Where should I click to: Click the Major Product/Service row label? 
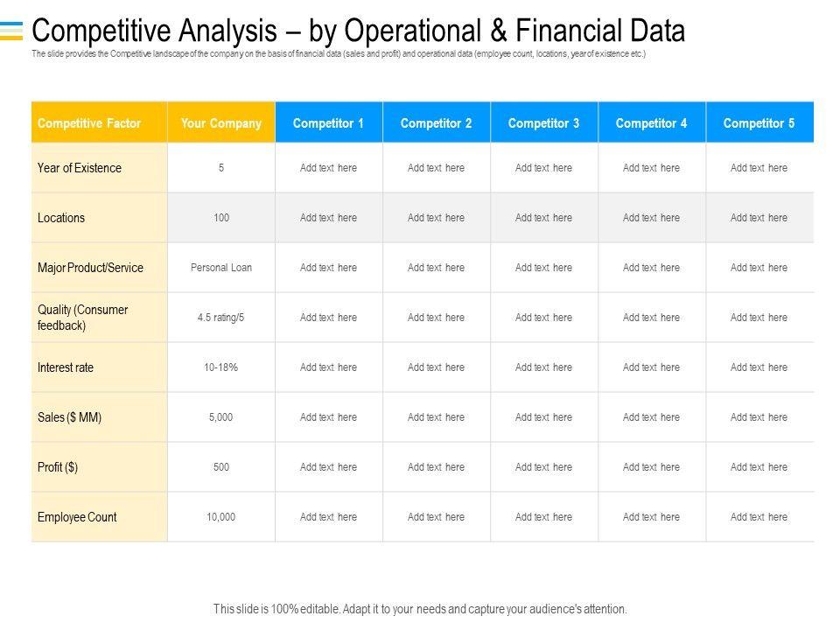click(90, 268)
